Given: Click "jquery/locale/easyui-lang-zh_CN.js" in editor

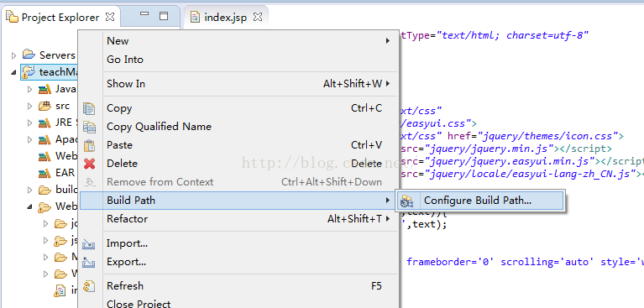Looking at the screenshot, I should (x=530, y=174).
